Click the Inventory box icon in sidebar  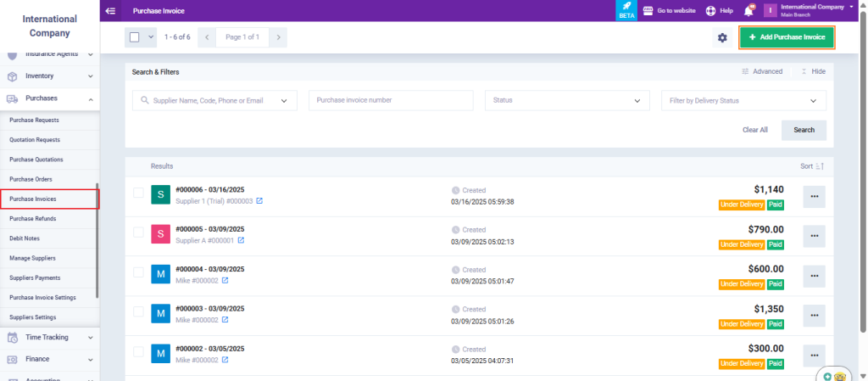12,76
